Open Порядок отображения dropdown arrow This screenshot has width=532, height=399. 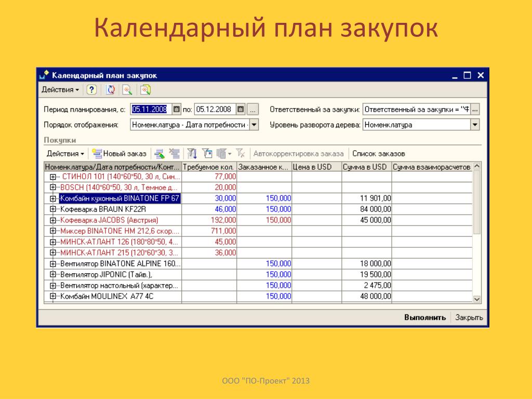click(x=254, y=125)
